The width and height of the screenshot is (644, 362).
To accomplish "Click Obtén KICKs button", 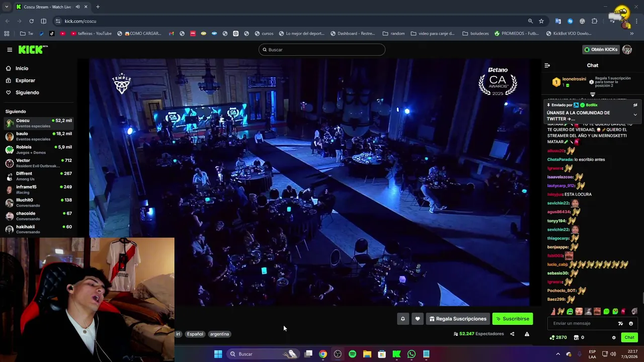I will [601, 49].
